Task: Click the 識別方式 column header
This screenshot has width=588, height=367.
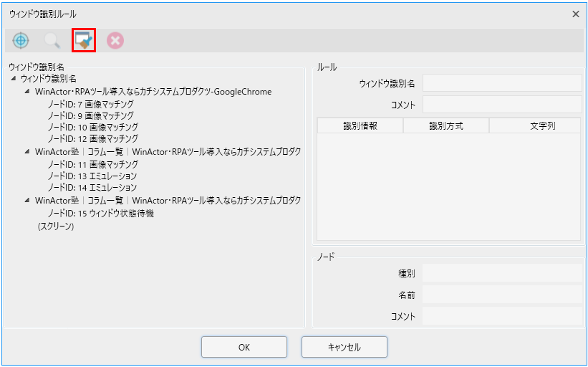Action: [445, 126]
